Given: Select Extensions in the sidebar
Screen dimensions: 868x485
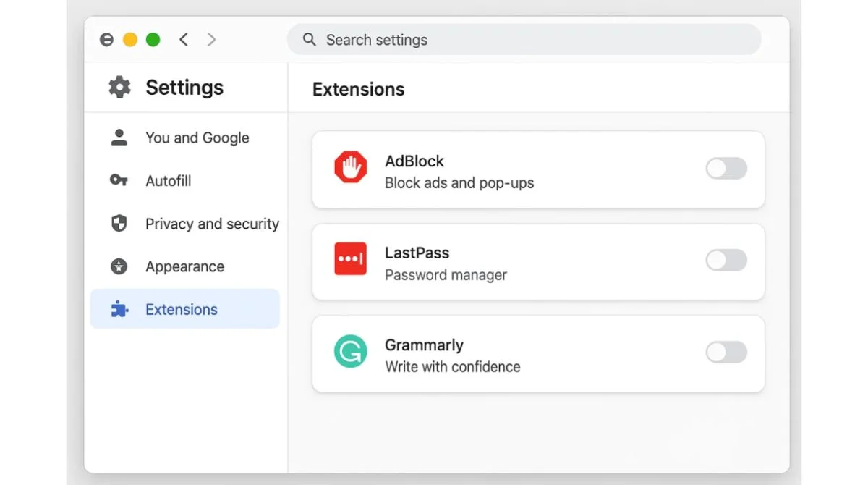Looking at the screenshot, I should point(185,309).
